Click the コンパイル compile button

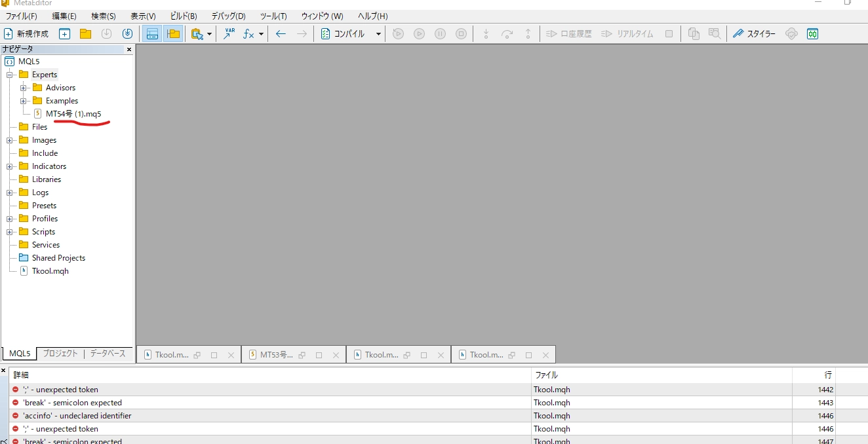[x=343, y=34]
